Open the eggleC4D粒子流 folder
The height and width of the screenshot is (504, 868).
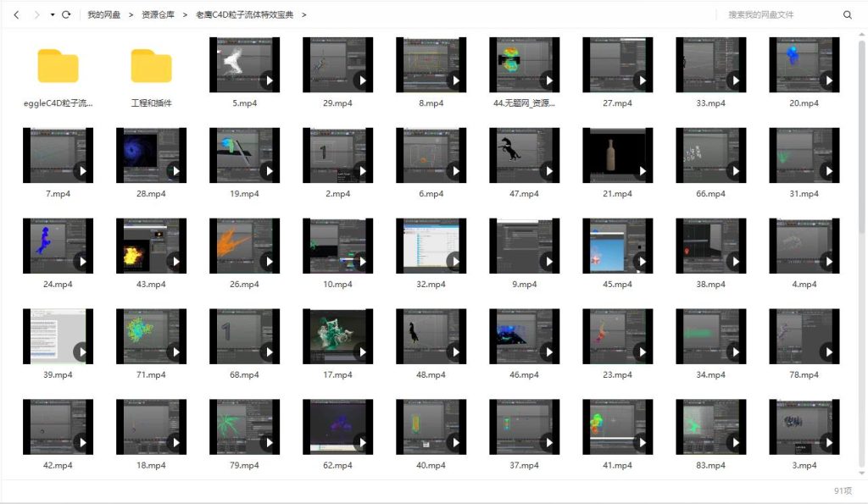coord(58,66)
